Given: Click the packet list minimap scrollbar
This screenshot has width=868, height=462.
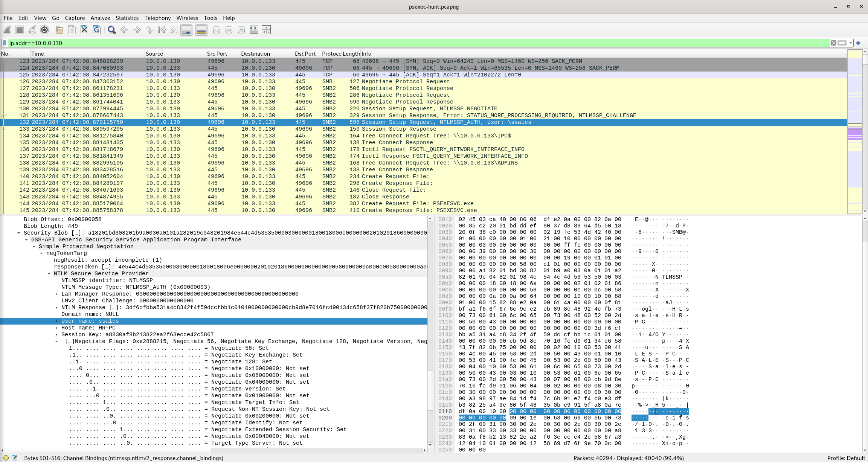Looking at the screenshot, I should pos(854,132).
